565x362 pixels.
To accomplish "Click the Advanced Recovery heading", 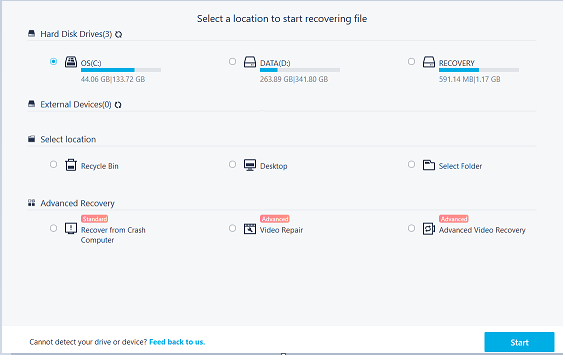I will tap(77, 203).
